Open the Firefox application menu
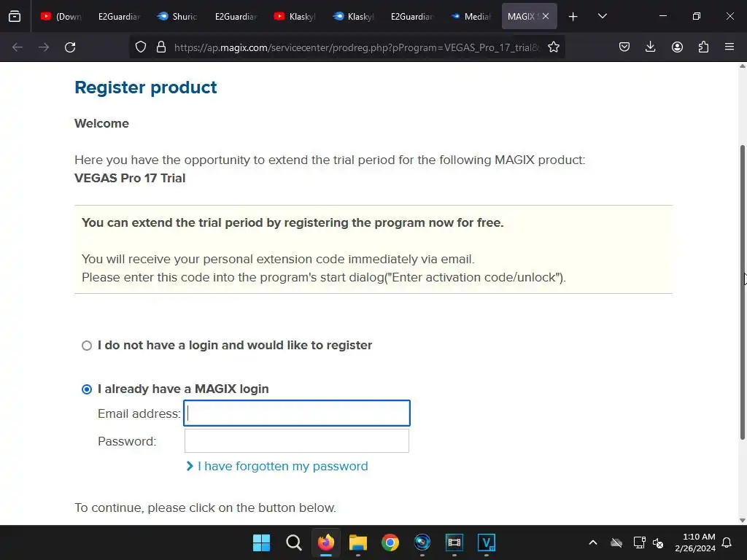 (729, 47)
